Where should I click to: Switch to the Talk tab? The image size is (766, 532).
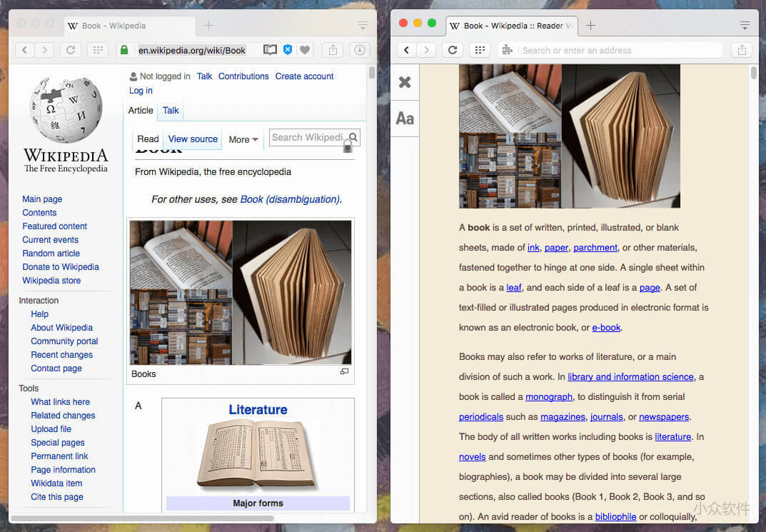coord(170,111)
